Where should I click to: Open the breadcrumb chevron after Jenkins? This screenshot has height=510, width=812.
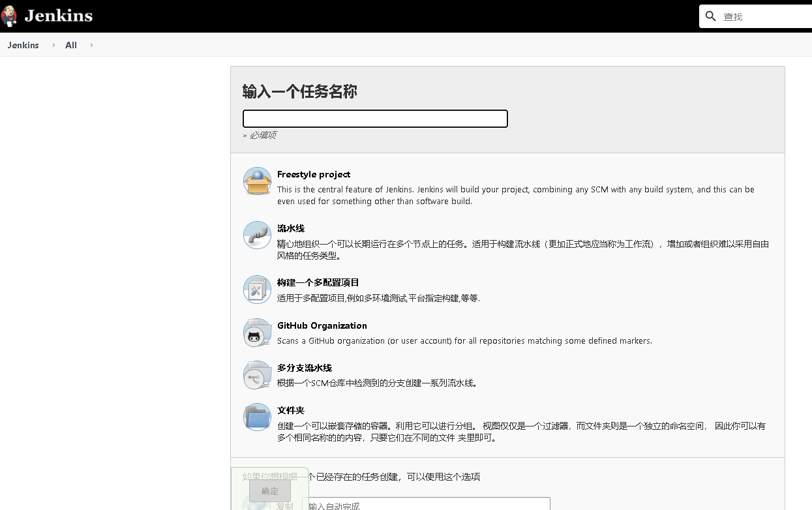click(53, 45)
